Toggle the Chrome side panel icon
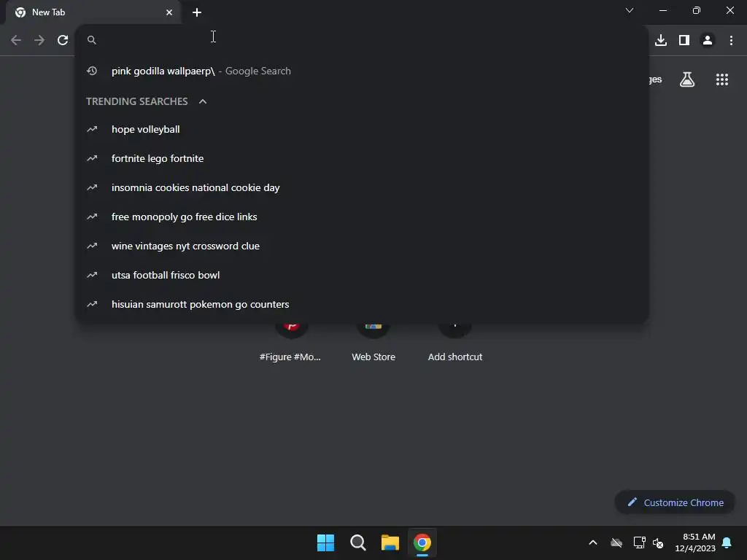Image resolution: width=747 pixels, height=560 pixels. [684, 40]
